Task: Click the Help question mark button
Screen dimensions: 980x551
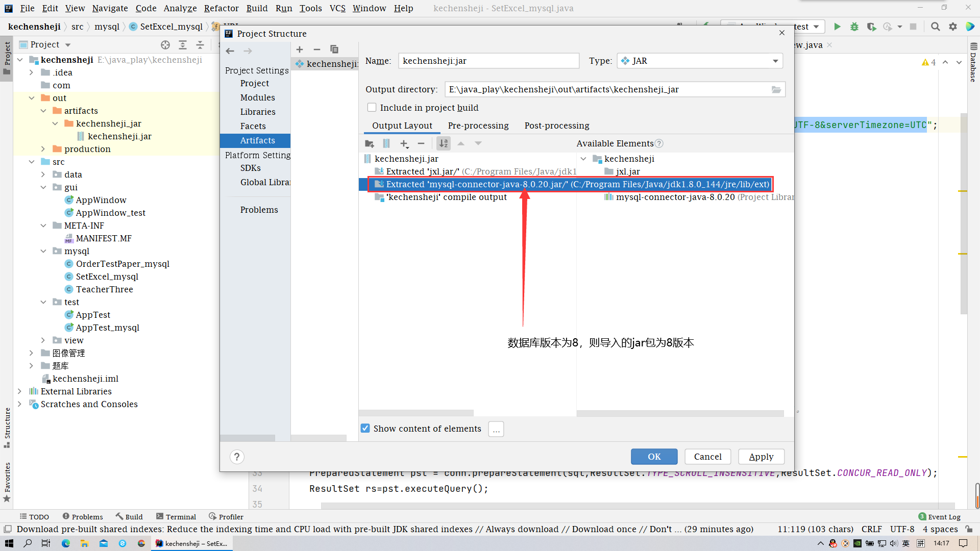Action: click(x=237, y=457)
